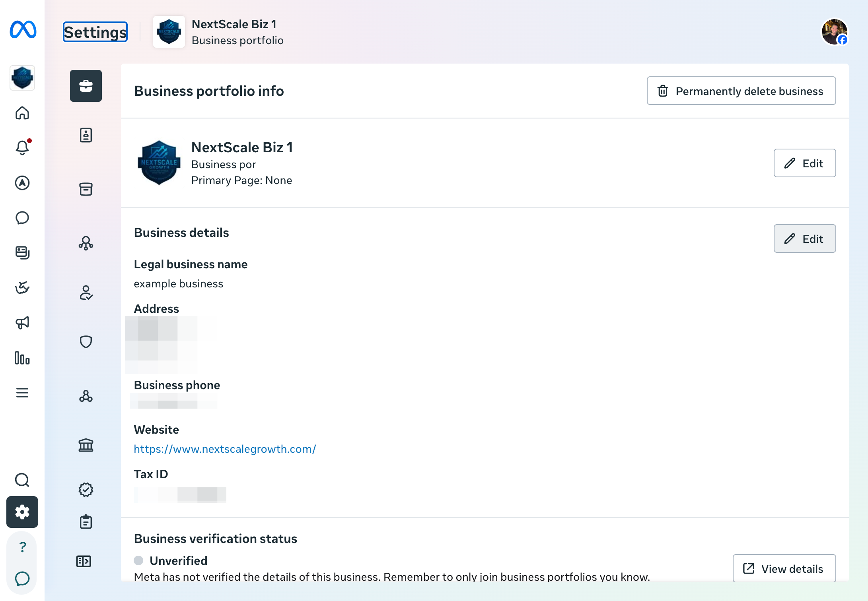Click the NextScale Biz 1 portfolio switcher in header

pyautogui.click(x=218, y=32)
